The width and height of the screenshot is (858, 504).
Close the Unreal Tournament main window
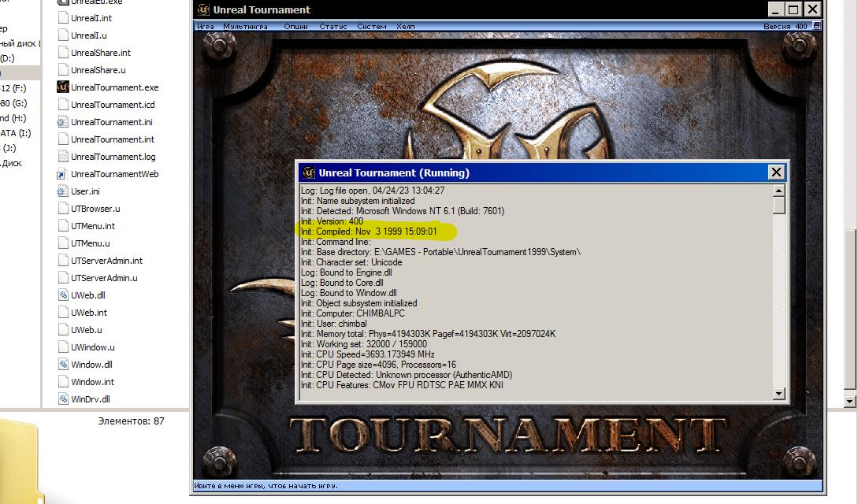(x=812, y=9)
